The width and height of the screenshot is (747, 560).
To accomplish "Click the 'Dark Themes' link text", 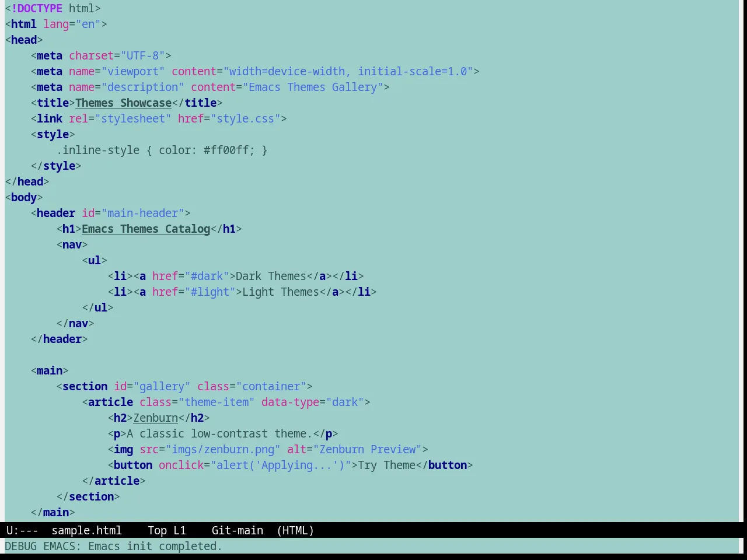I will [271, 276].
